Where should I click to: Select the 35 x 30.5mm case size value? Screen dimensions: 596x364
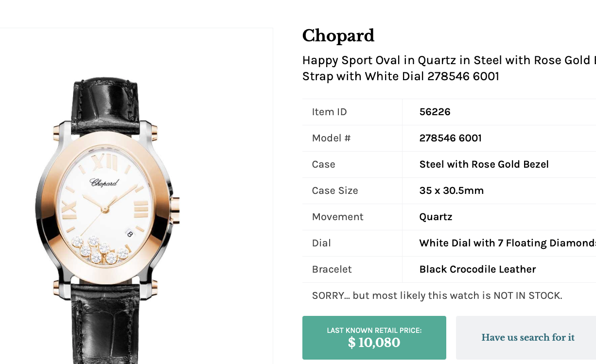(x=452, y=191)
